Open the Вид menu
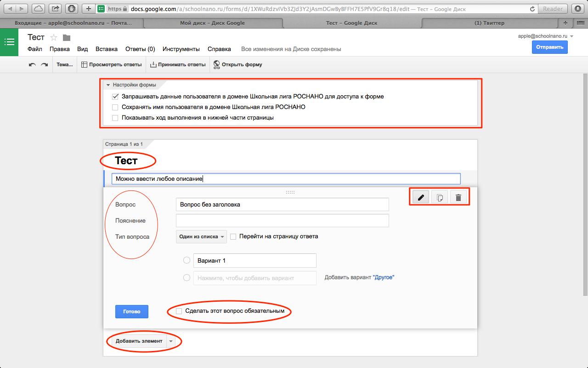Viewport: 588px width, 368px height. coord(83,49)
